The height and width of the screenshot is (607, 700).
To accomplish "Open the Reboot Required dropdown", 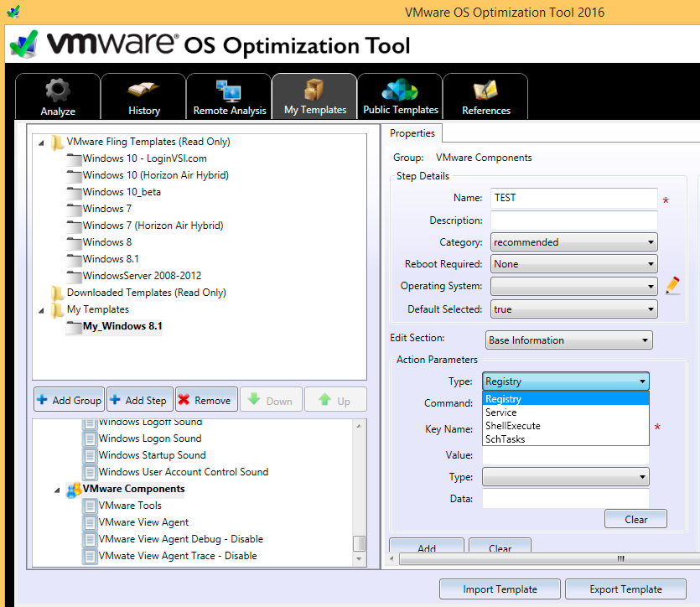I will (x=573, y=264).
